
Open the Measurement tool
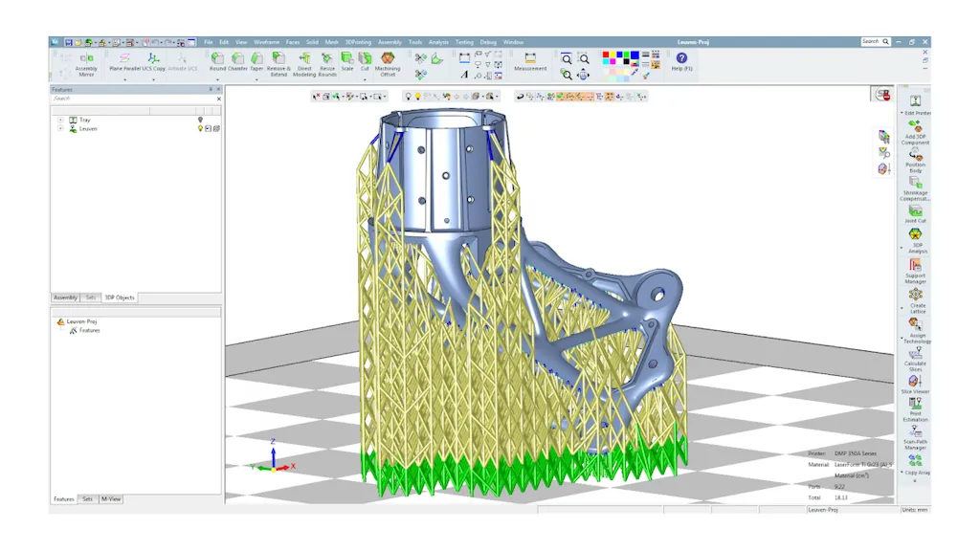point(530,62)
